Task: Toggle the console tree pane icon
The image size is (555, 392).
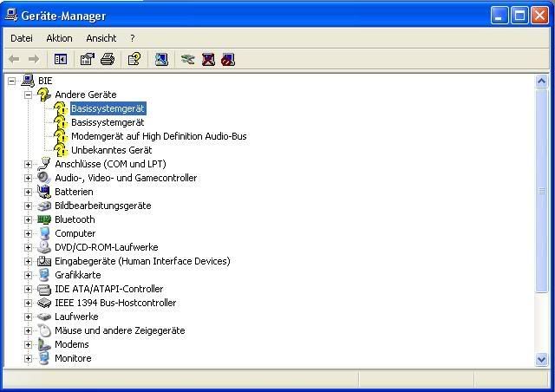Action: (x=61, y=59)
